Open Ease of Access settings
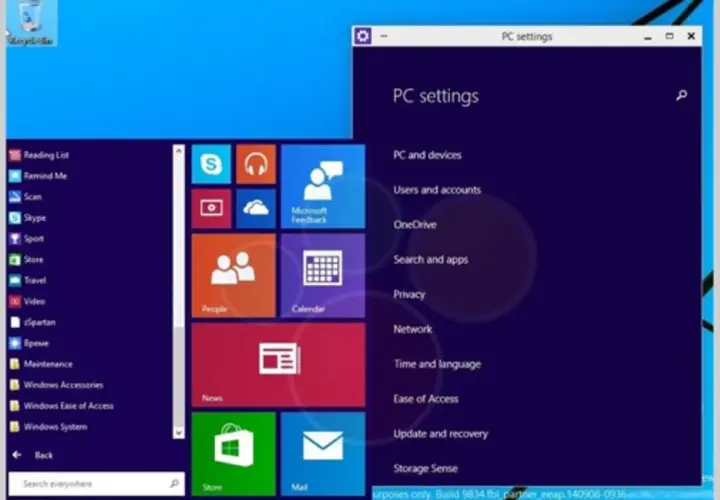 click(426, 399)
